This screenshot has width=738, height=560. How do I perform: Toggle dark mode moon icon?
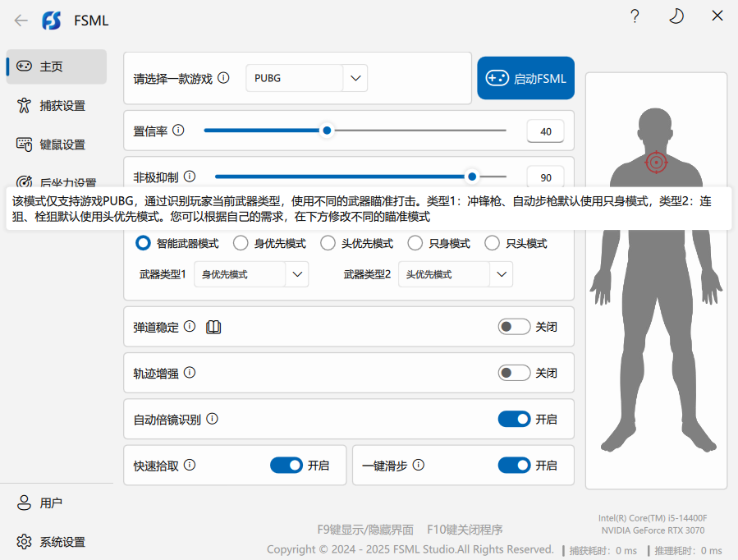(676, 16)
